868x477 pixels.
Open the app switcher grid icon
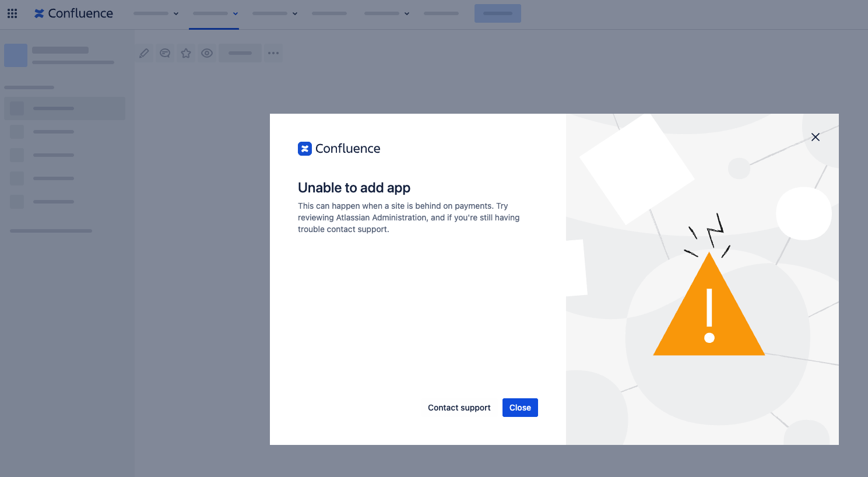pos(12,13)
